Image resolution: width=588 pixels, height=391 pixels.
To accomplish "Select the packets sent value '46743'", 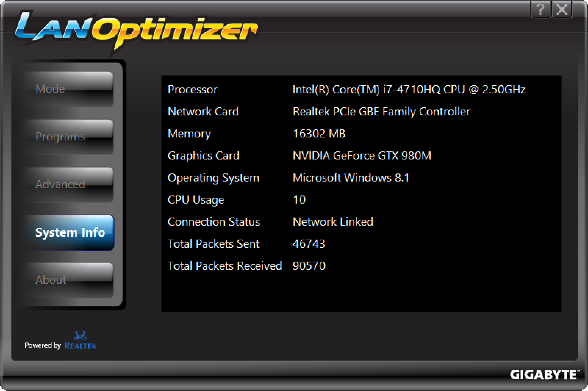I will (309, 244).
